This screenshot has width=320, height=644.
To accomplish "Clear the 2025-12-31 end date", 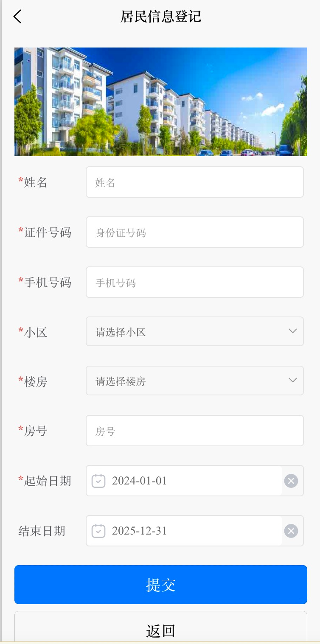I will (291, 531).
